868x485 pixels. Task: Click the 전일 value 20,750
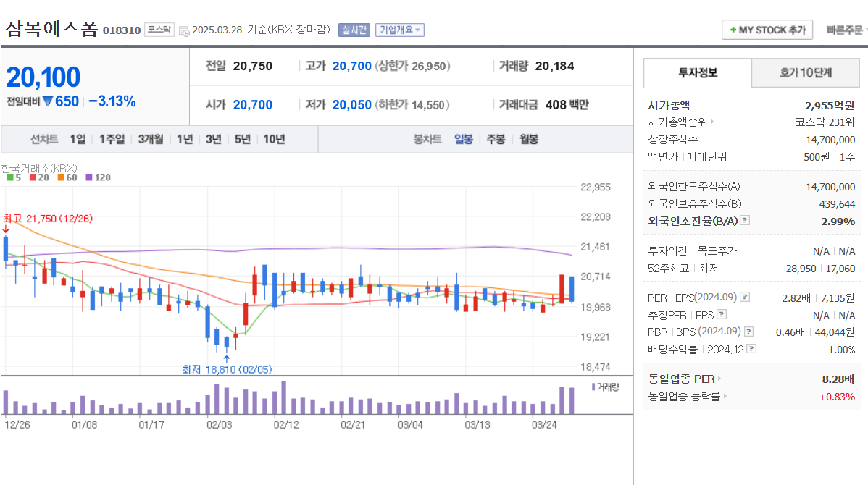[252, 66]
